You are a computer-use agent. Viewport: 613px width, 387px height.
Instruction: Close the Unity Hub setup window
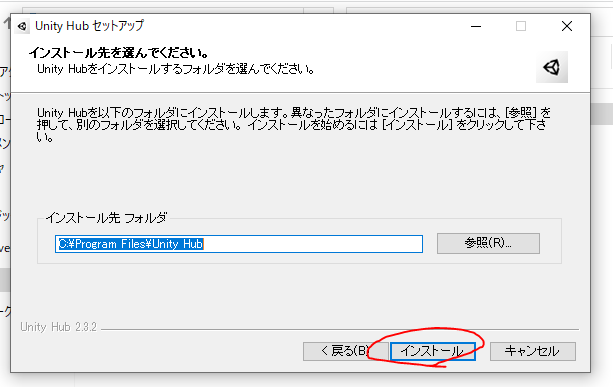(567, 26)
